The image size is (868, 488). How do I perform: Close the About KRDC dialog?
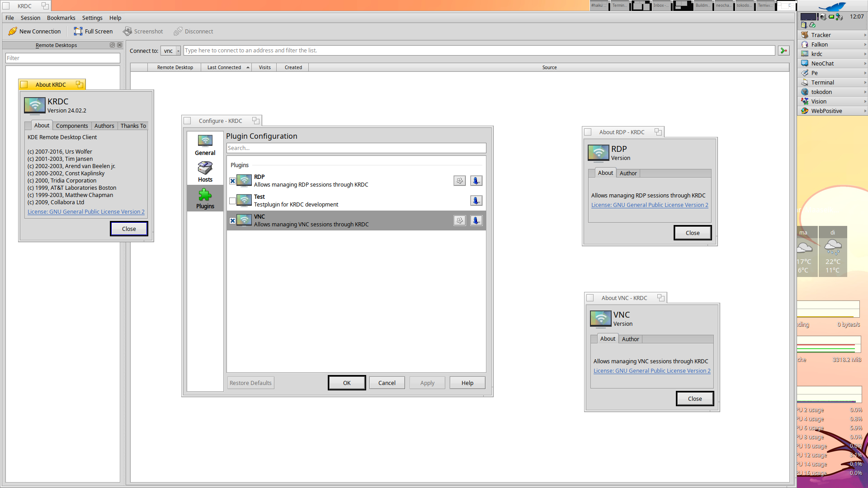129,229
